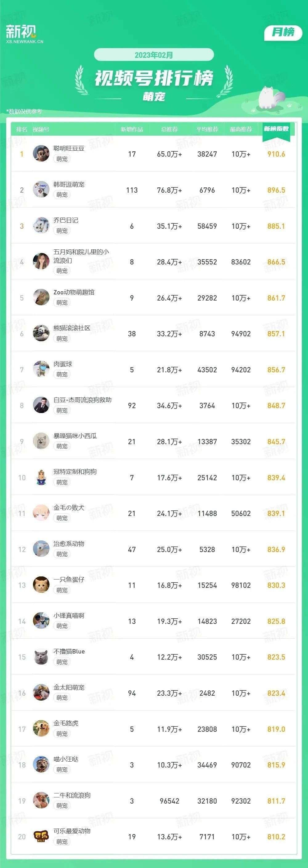Click 萌宠 tag under 肉蛋球
The image size is (308, 868).
[x=62, y=375]
